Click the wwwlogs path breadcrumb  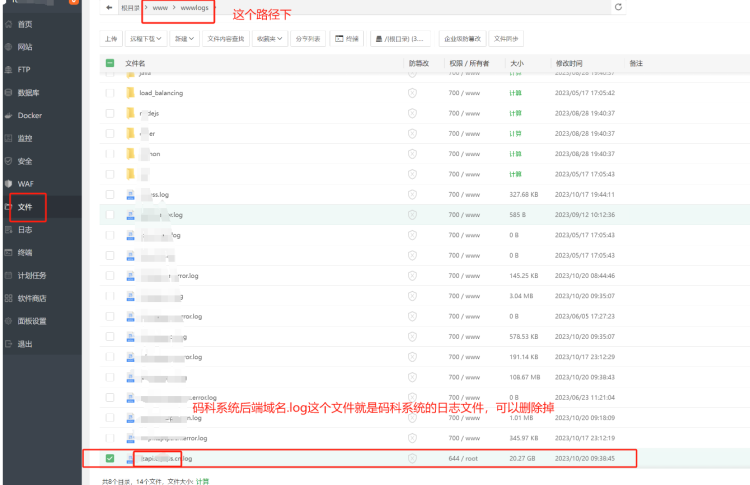click(194, 7)
